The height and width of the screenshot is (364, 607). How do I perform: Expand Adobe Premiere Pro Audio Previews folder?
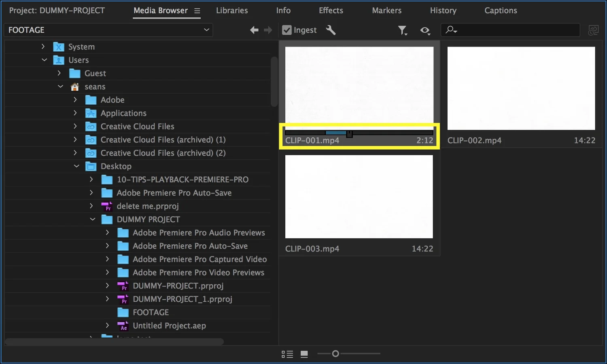107,233
